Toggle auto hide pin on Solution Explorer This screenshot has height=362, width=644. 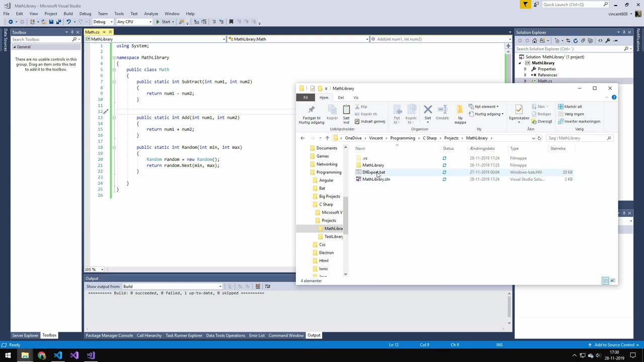(623, 32)
